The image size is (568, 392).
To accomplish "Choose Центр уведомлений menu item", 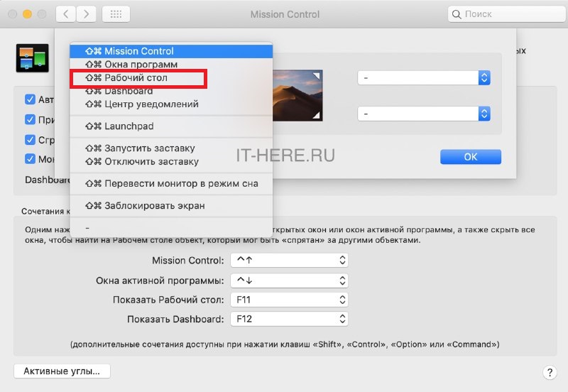I will coord(171,104).
